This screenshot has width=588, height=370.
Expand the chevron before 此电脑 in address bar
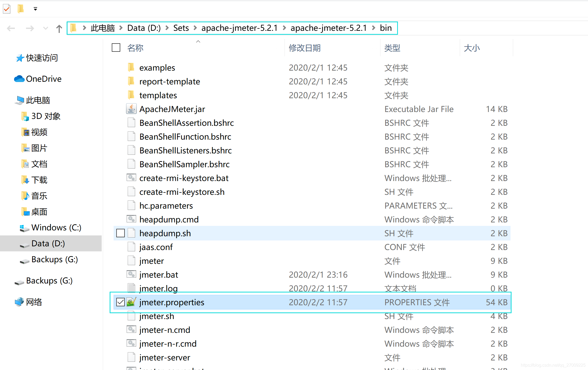pyautogui.click(x=84, y=28)
